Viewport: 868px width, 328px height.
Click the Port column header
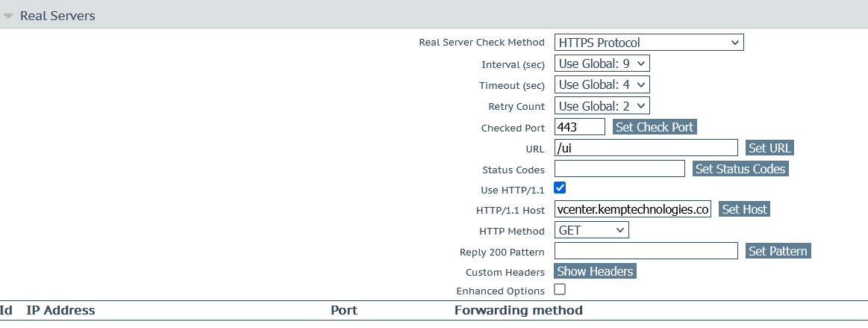[344, 310]
